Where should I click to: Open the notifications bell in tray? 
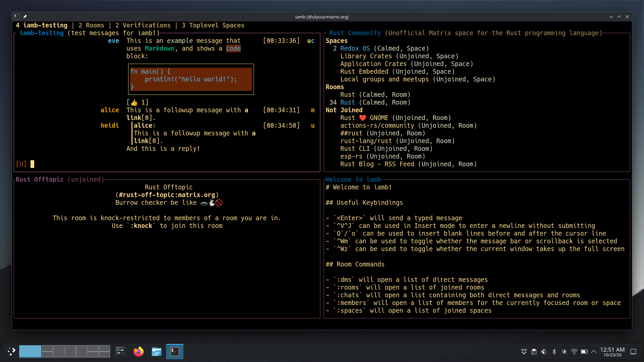tap(524, 352)
